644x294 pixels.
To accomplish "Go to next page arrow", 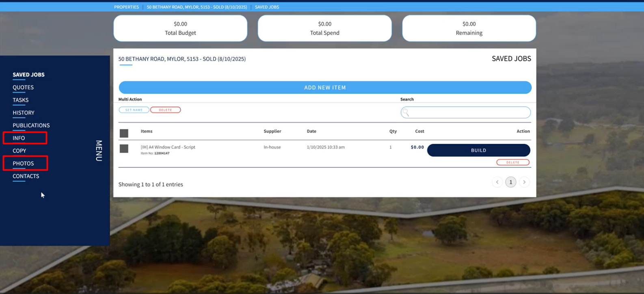I will point(524,182).
